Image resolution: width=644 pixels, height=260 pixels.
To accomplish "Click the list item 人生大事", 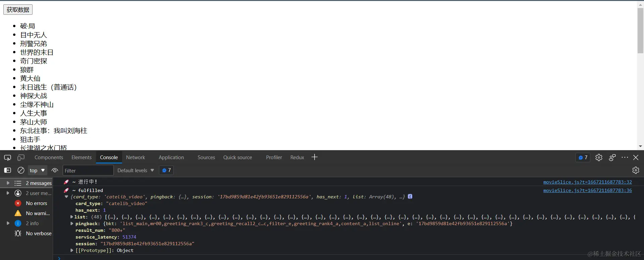I will pyautogui.click(x=34, y=113).
